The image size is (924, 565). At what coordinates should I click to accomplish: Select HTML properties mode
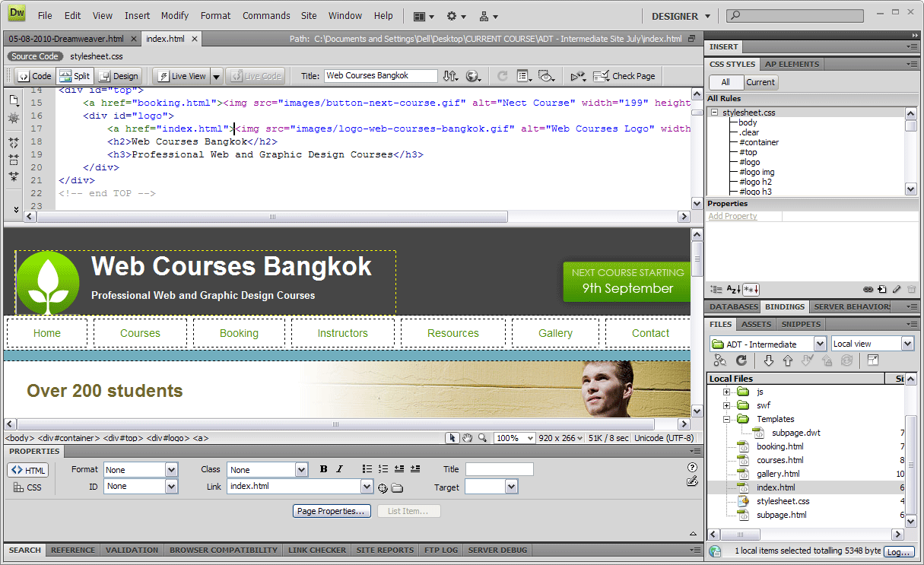tap(28, 470)
